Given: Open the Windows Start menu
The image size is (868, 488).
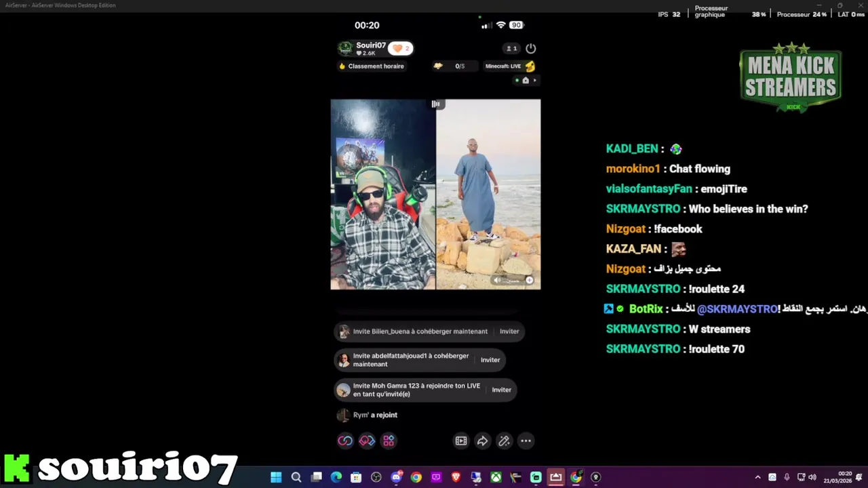Looking at the screenshot, I should click(276, 477).
